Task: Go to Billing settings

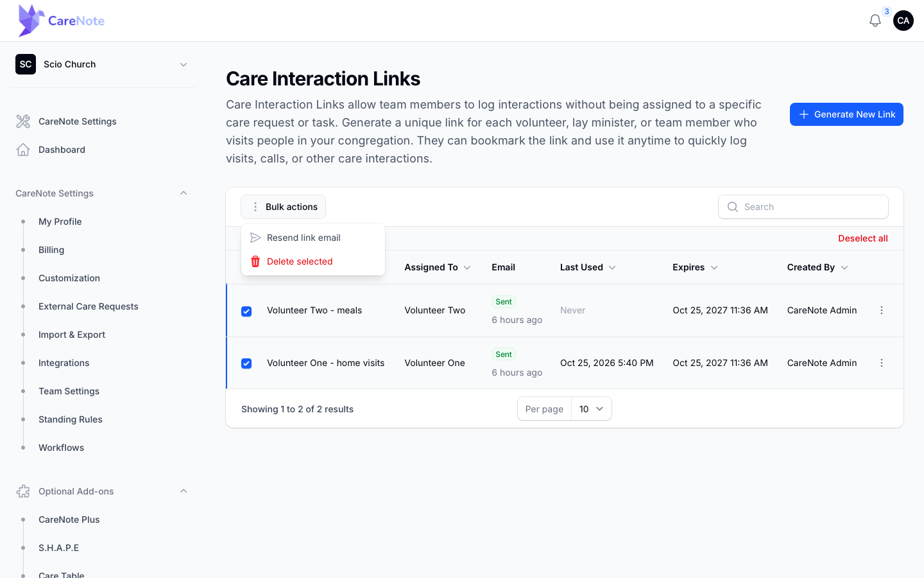Action: click(x=51, y=250)
